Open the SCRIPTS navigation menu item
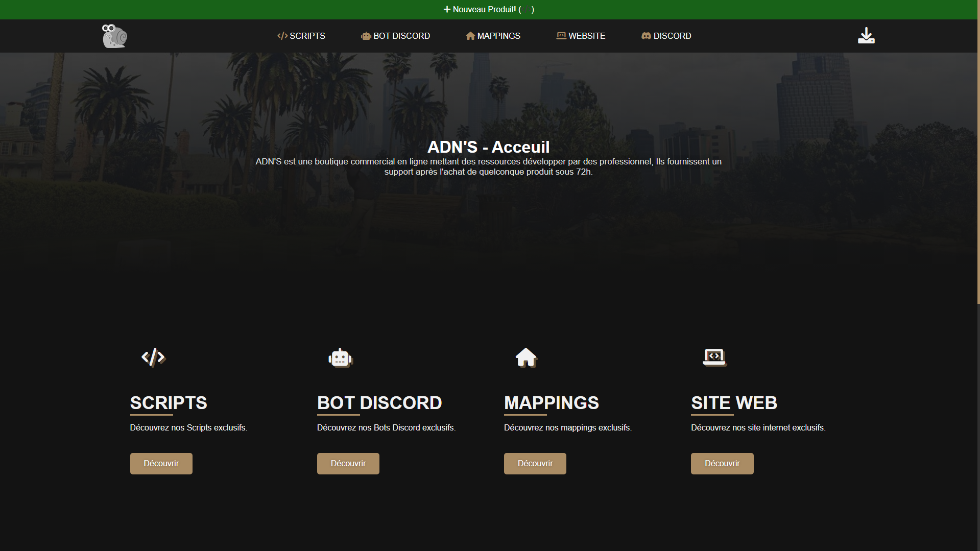 pyautogui.click(x=301, y=36)
